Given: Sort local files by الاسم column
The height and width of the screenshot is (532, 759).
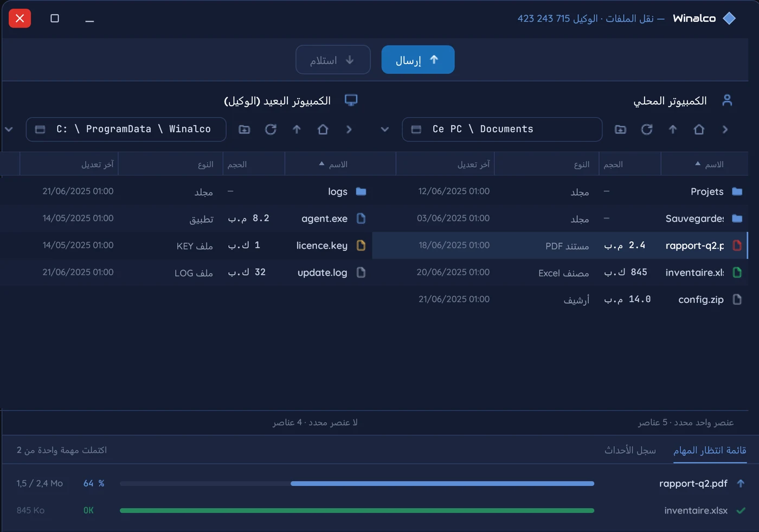Looking at the screenshot, I should [x=704, y=164].
